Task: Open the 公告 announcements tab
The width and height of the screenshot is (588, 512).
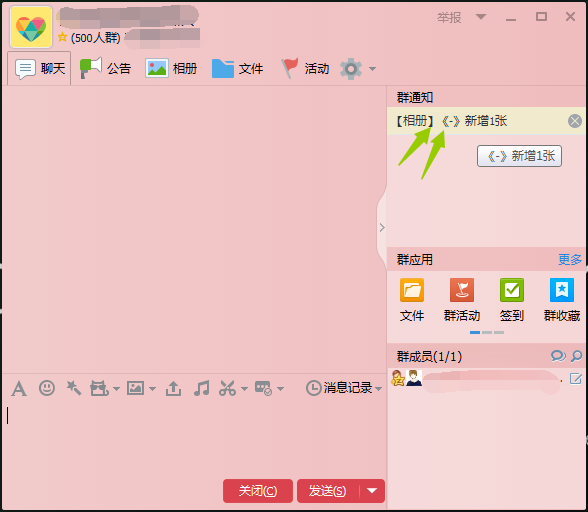Action: pyautogui.click(x=105, y=69)
